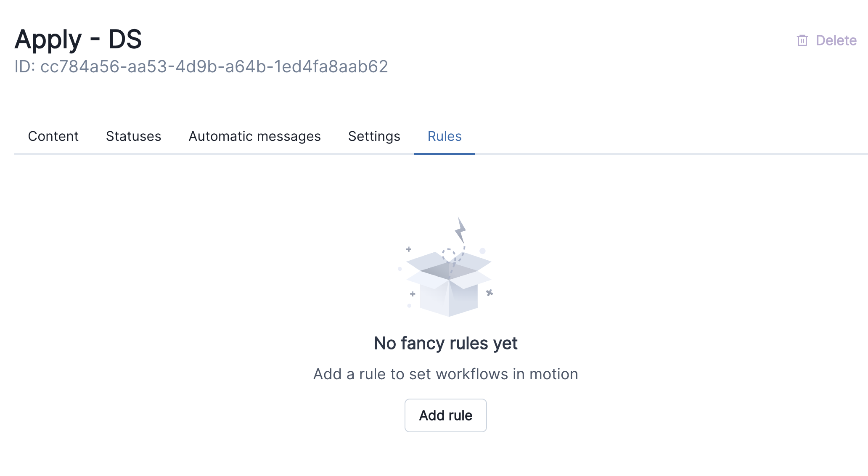Go to the Settings tab
The image size is (868, 476).
pyautogui.click(x=373, y=136)
